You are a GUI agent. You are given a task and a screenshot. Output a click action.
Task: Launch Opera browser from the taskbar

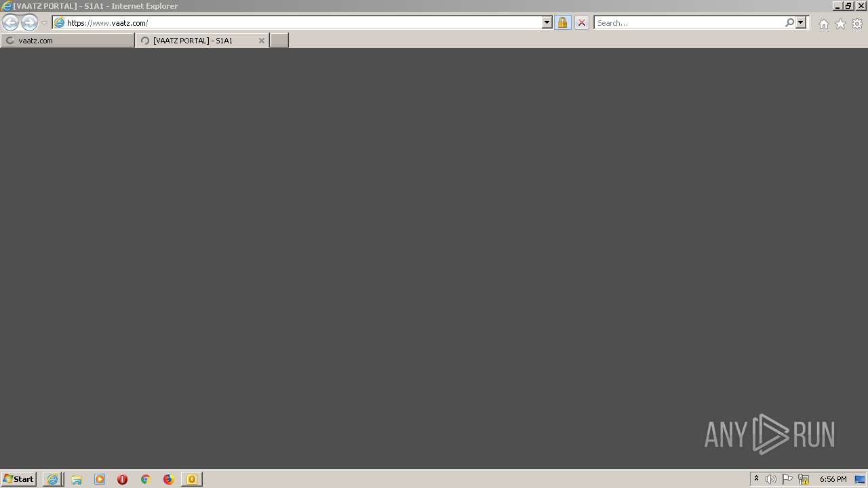(123, 479)
